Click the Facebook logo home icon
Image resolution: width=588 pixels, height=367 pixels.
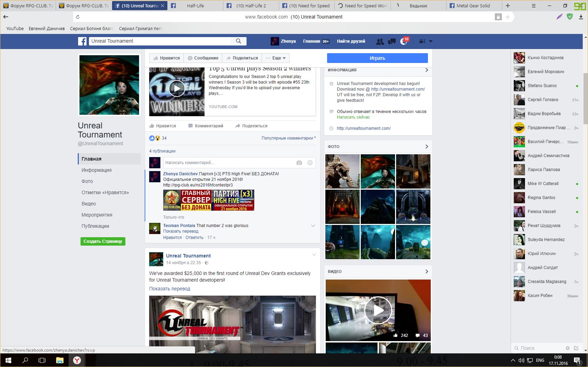[82, 41]
